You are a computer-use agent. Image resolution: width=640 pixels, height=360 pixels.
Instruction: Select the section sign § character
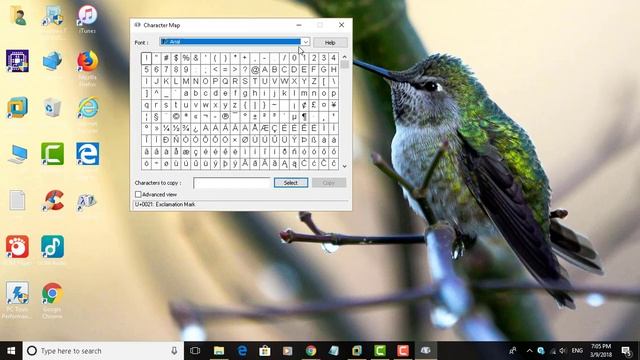pyautogui.click(x=156, y=117)
